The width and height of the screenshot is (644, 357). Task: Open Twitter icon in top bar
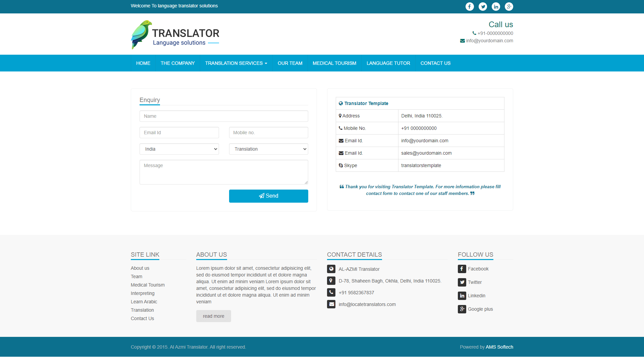(x=483, y=6)
